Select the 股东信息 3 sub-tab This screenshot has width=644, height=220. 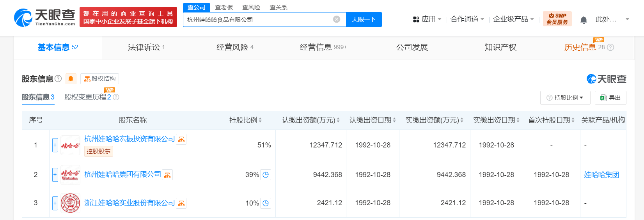point(38,97)
